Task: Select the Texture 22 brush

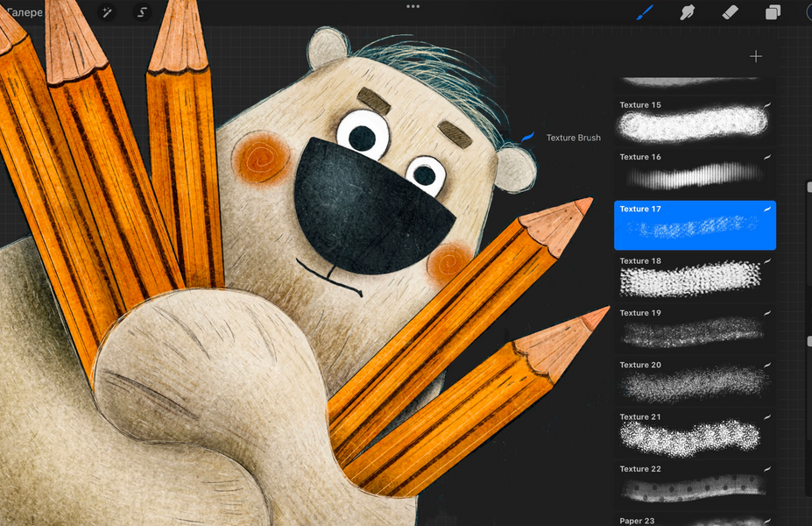Action: tap(695, 485)
